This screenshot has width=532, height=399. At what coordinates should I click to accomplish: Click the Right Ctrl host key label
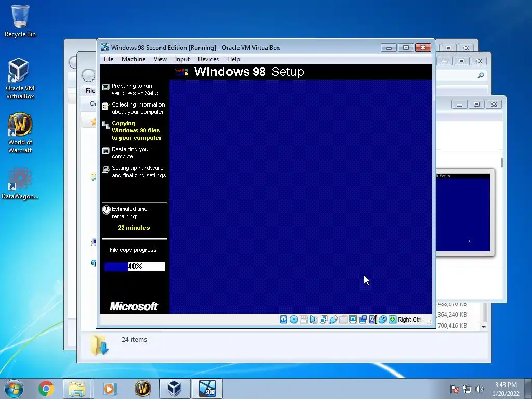pyautogui.click(x=409, y=320)
